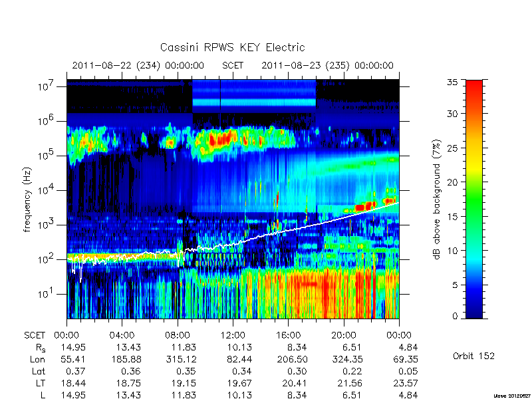Click the Lat value 0.05
The width and height of the screenshot is (532, 399).
point(408,371)
